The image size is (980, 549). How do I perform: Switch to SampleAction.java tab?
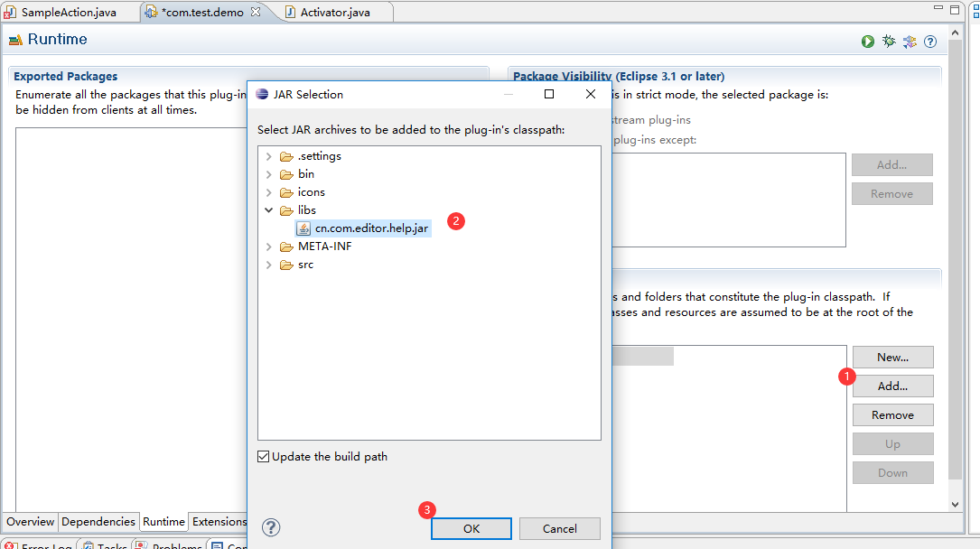(69, 12)
